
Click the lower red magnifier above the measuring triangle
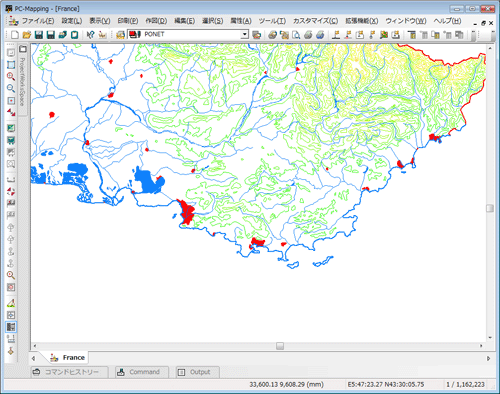coord(11,275)
